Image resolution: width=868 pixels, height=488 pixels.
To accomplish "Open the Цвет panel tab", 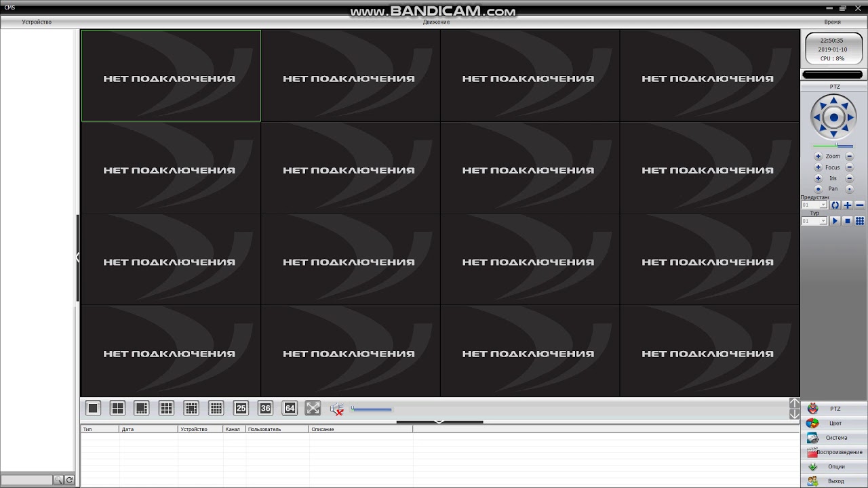I will tap(834, 423).
